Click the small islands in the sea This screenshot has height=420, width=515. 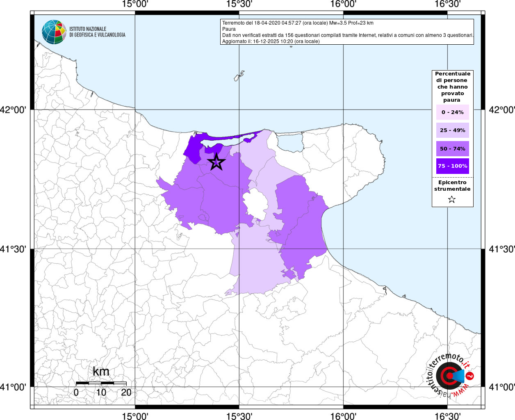pos(239,76)
